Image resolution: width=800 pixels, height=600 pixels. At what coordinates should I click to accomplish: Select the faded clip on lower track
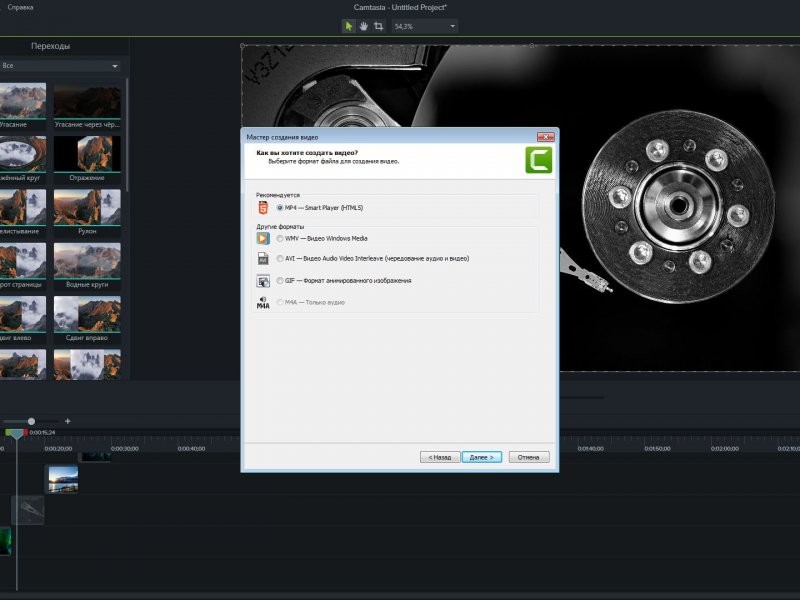(x=28, y=510)
